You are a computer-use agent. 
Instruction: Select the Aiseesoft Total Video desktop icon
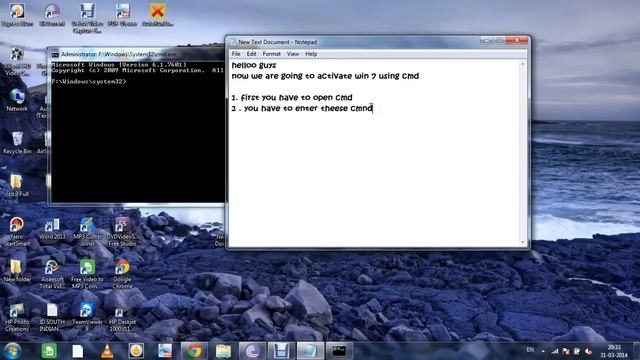52,274
